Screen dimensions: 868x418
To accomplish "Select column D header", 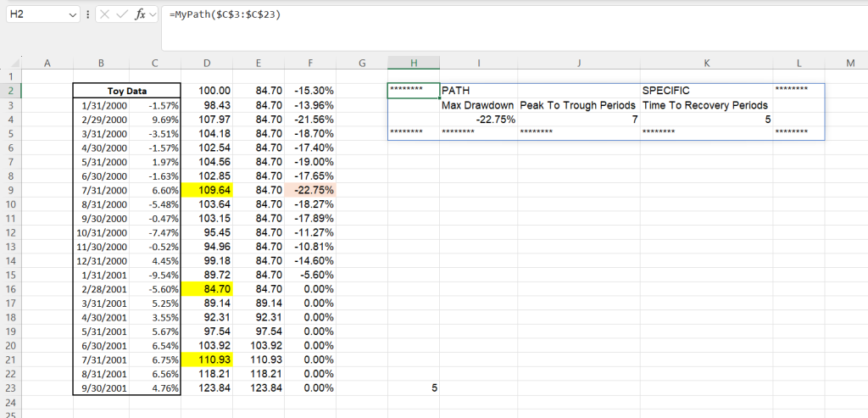I will pos(208,63).
